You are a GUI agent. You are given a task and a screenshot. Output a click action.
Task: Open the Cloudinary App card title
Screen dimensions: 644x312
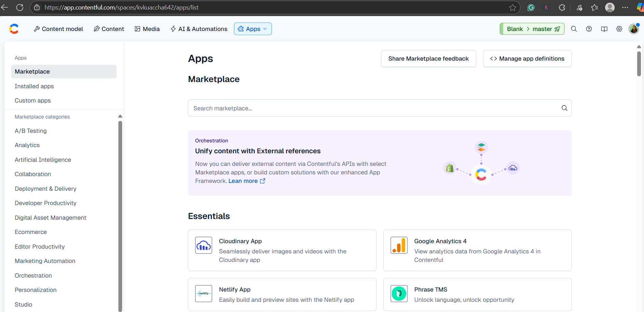pos(240,241)
